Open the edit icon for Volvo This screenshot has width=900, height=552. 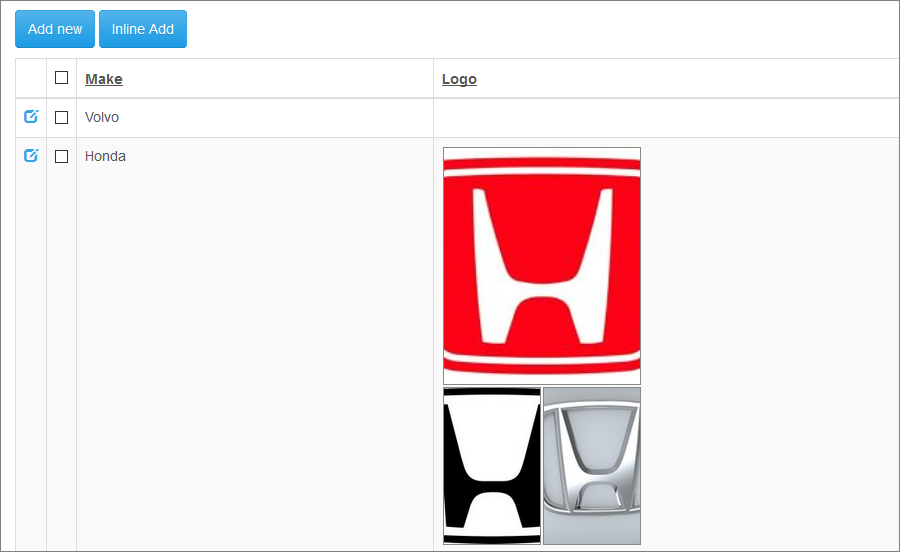click(31, 117)
